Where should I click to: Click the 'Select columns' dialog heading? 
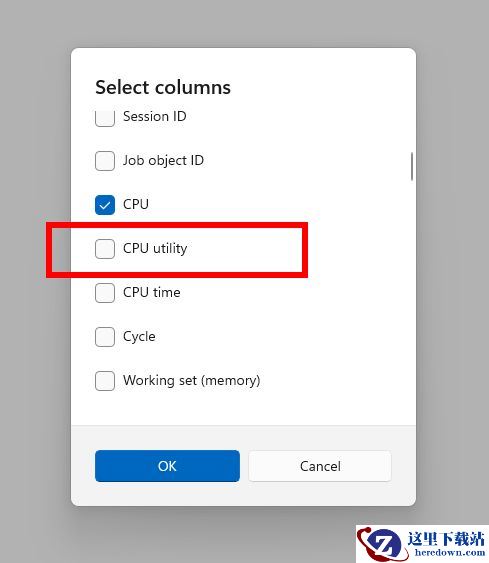click(x=163, y=87)
